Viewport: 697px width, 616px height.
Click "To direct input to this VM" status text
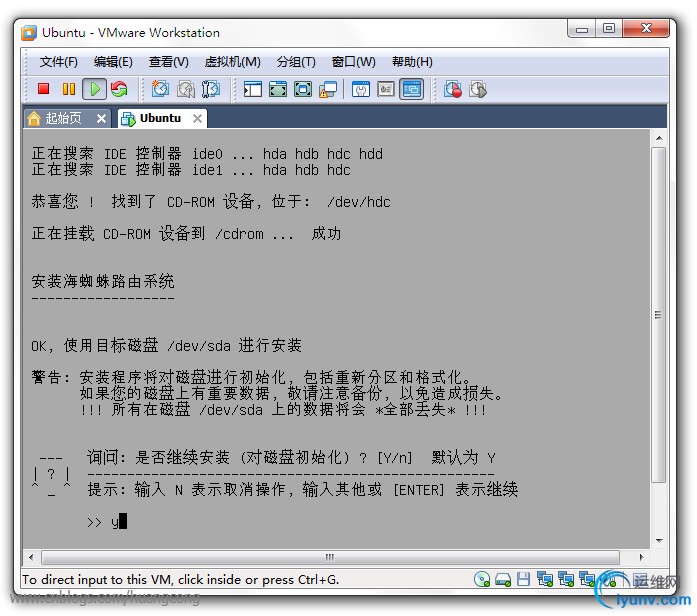pyautogui.click(x=97, y=580)
